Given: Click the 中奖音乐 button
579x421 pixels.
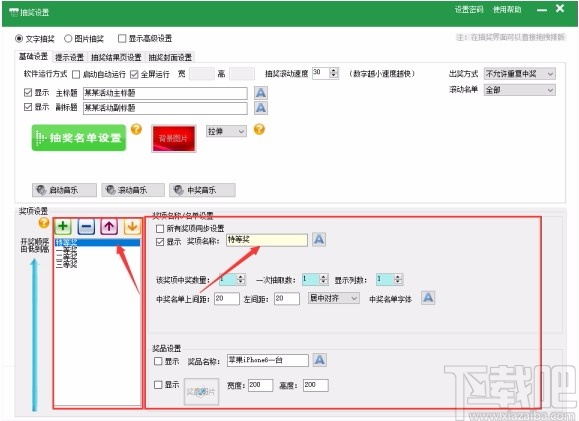Looking at the screenshot, I should 202,190.
